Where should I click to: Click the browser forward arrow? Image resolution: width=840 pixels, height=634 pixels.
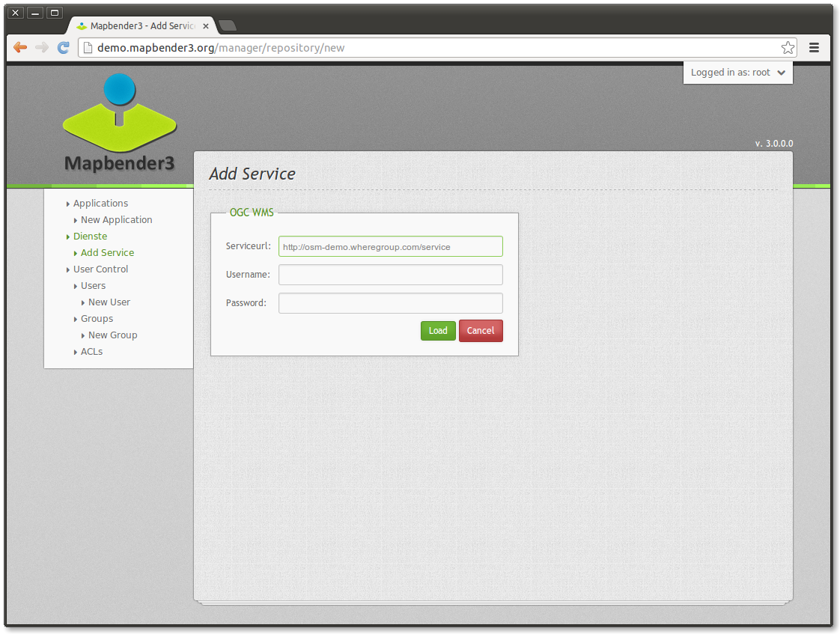pyautogui.click(x=42, y=48)
